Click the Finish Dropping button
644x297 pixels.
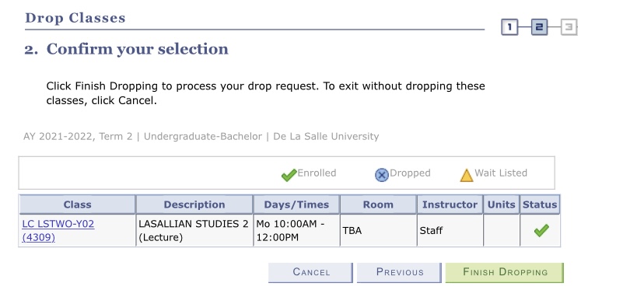pyautogui.click(x=505, y=272)
